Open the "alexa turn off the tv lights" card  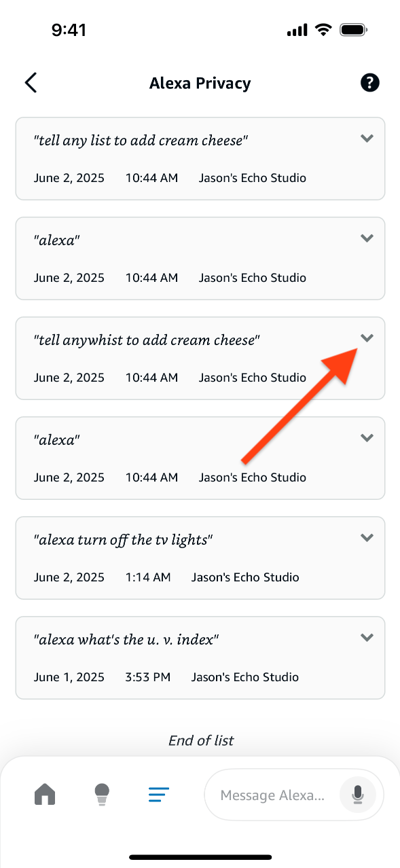(200, 558)
